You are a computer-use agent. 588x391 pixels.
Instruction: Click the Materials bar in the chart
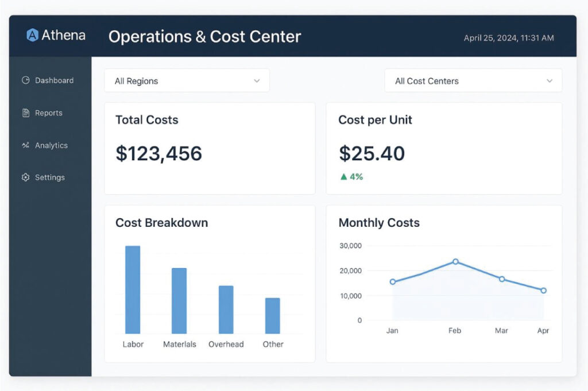pos(179,301)
